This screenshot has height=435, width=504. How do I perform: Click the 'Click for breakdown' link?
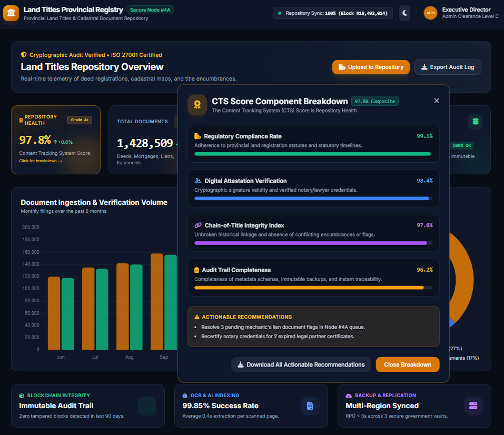[x=41, y=161]
